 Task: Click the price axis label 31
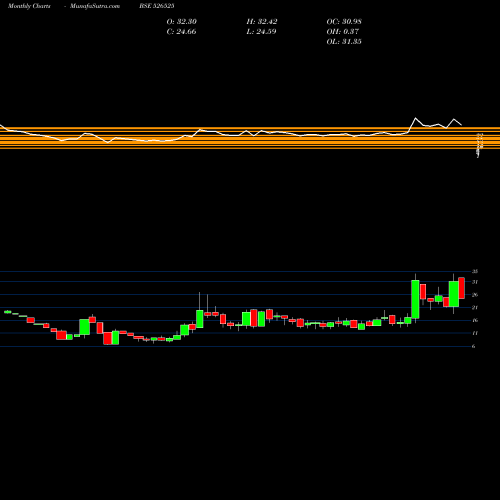point(475,282)
